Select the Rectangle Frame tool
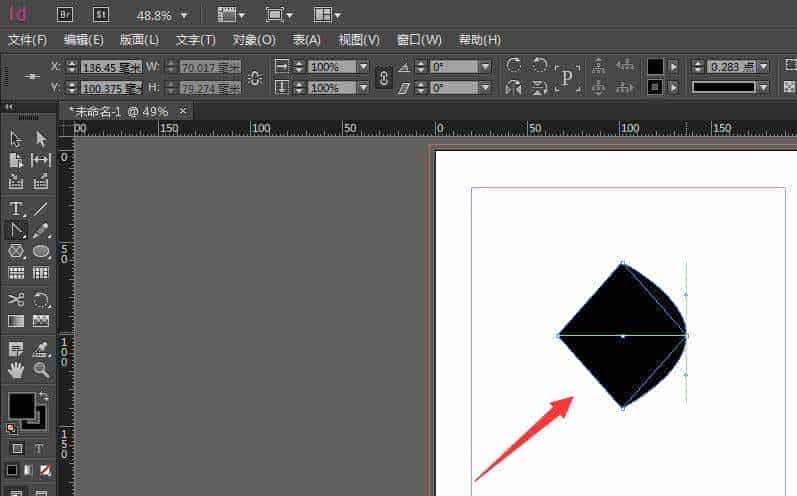Image resolution: width=797 pixels, height=496 pixels. pyautogui.click(x=16, y=251)
